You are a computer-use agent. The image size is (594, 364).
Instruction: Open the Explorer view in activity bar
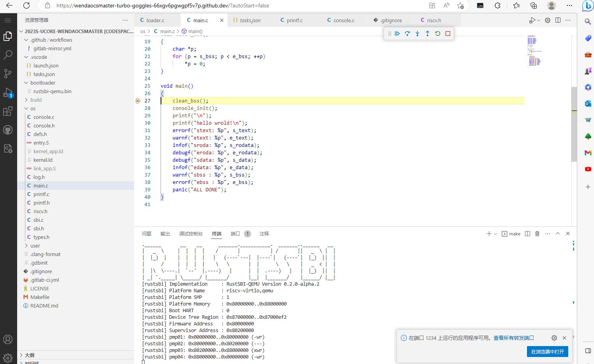pyautogui.click(x=8, y=36)
